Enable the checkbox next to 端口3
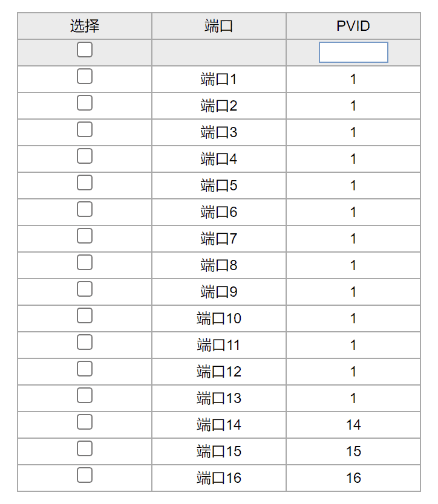Screen dimensions: 438x504 click(85, 129)
